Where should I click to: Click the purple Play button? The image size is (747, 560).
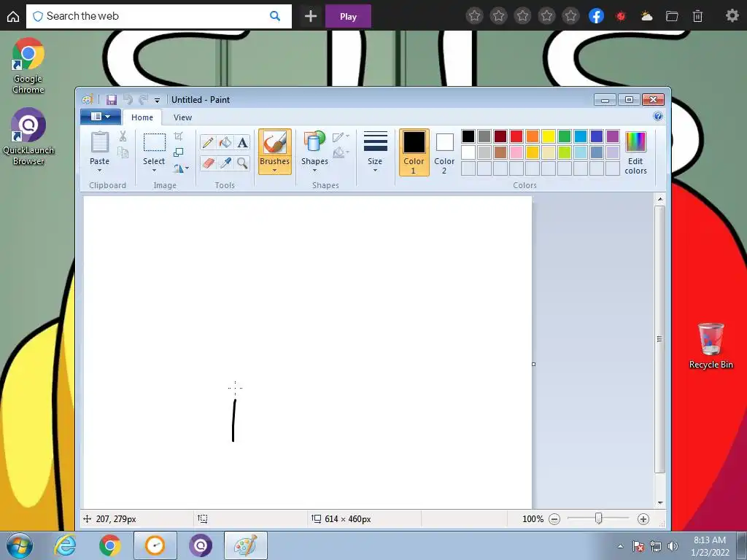click(x=348, y=16)
